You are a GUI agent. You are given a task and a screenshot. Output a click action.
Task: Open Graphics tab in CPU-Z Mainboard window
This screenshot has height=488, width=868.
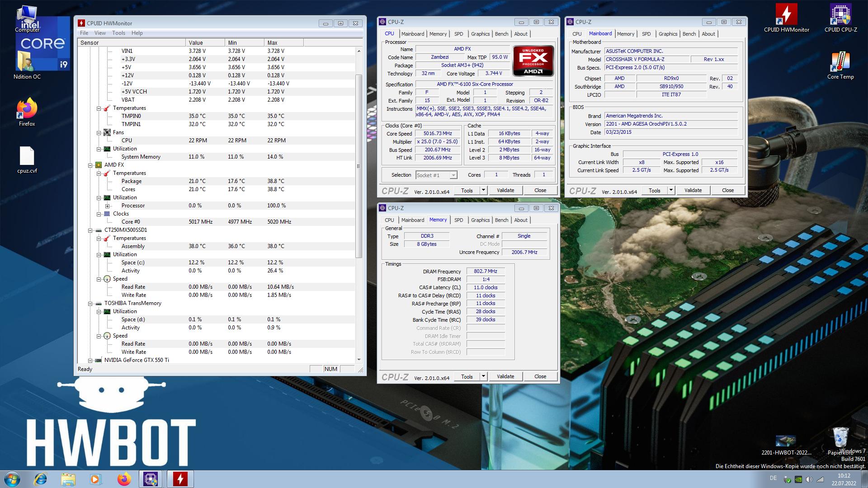click(x=668, y=34)
